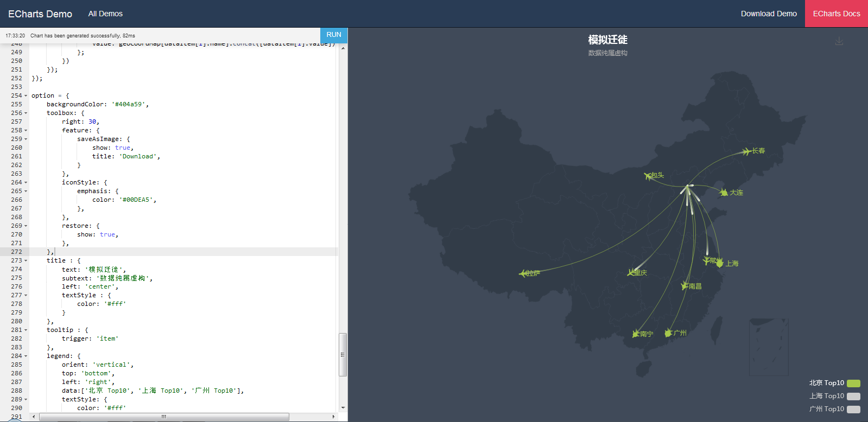This screenshot has height=422, width=868.
Task: Click the plane icon at 拉萨
Action: click(523, 273)
